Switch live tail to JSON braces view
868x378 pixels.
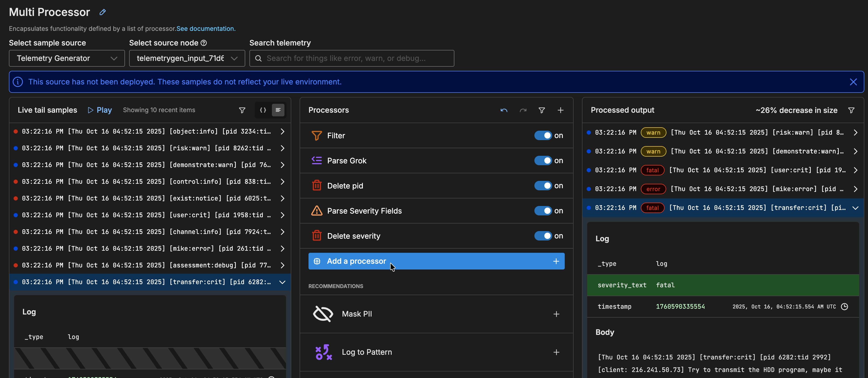(x=263, y=110)
